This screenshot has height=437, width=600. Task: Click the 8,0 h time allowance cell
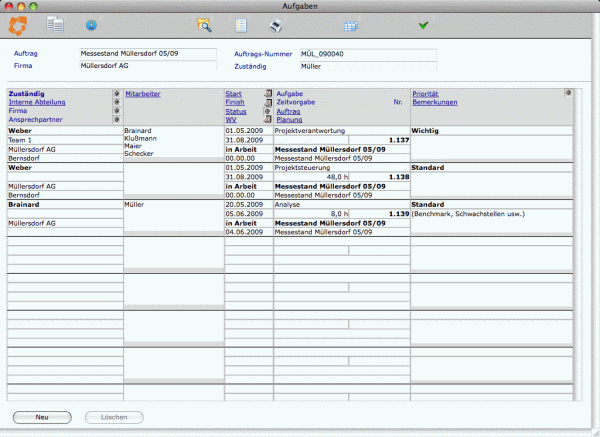pyautogui.click(x=311, y=214)
